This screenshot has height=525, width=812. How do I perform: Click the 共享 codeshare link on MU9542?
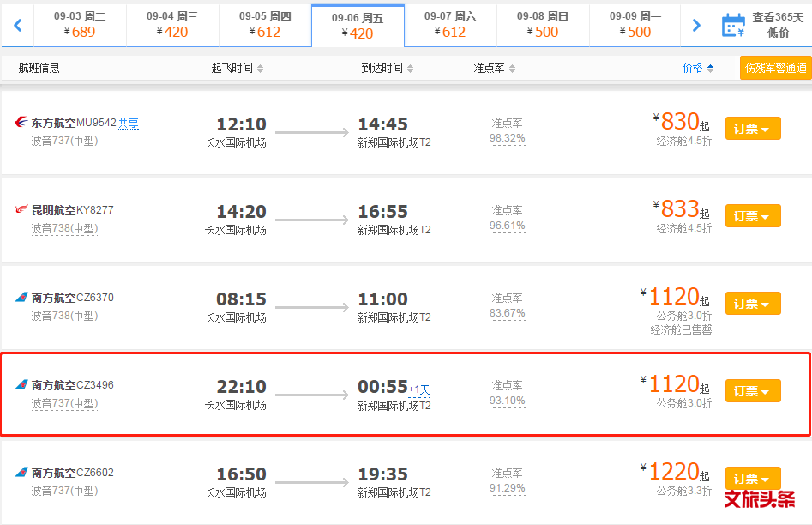tap(129, 123)
